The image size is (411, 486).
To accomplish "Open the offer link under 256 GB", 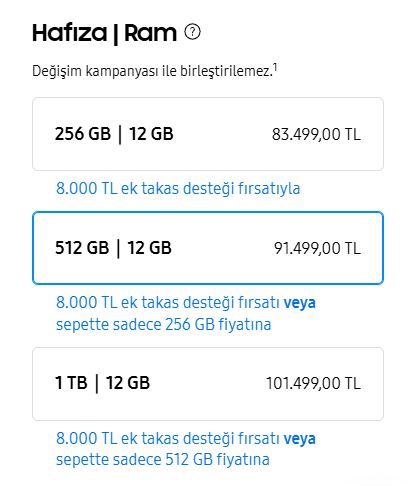I will tap(178, 189).
